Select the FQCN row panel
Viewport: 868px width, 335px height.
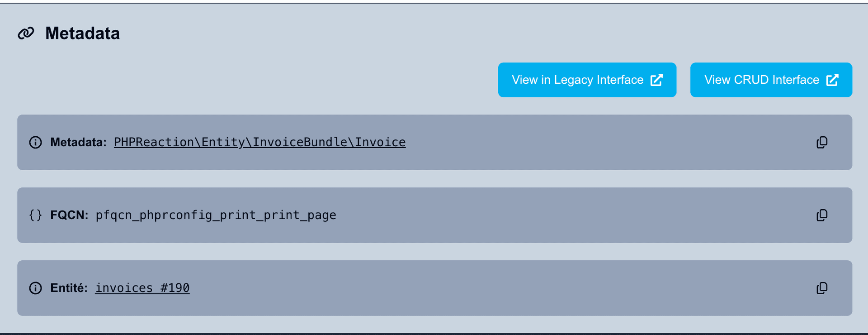434,215
